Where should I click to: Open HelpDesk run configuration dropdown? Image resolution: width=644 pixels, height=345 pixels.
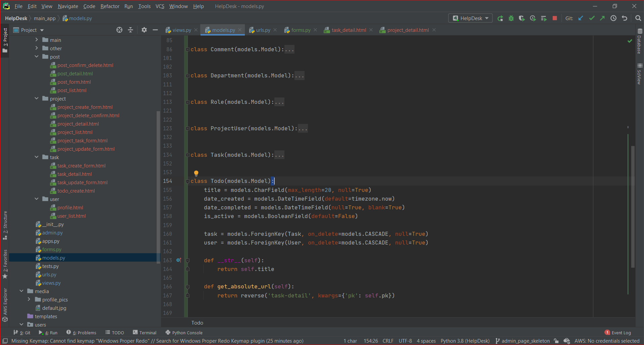(x=470, y=18)
